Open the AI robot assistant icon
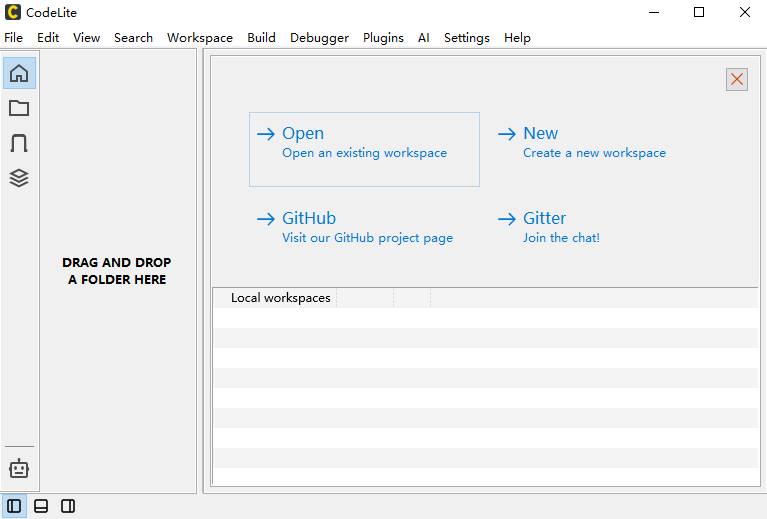 19,469
